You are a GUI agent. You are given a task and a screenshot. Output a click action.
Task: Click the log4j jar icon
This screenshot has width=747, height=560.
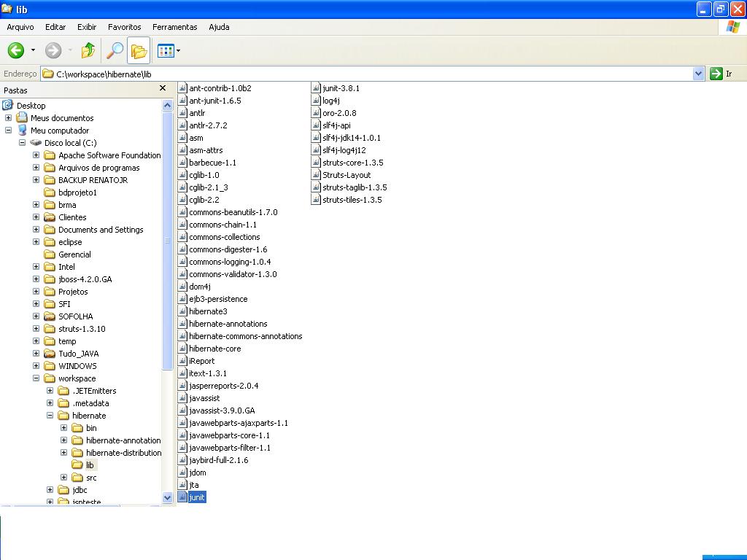click(x=316, y=100)
